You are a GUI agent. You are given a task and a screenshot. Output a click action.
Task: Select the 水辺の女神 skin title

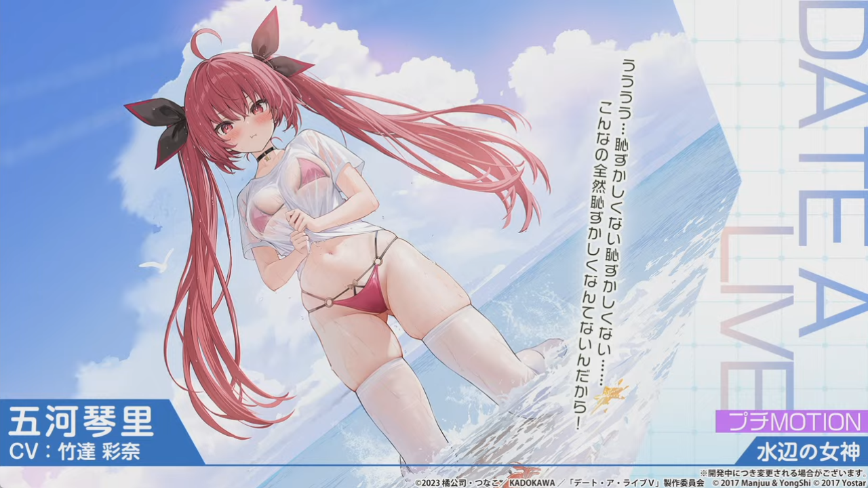pyautogui.click(x=808, y=451)
